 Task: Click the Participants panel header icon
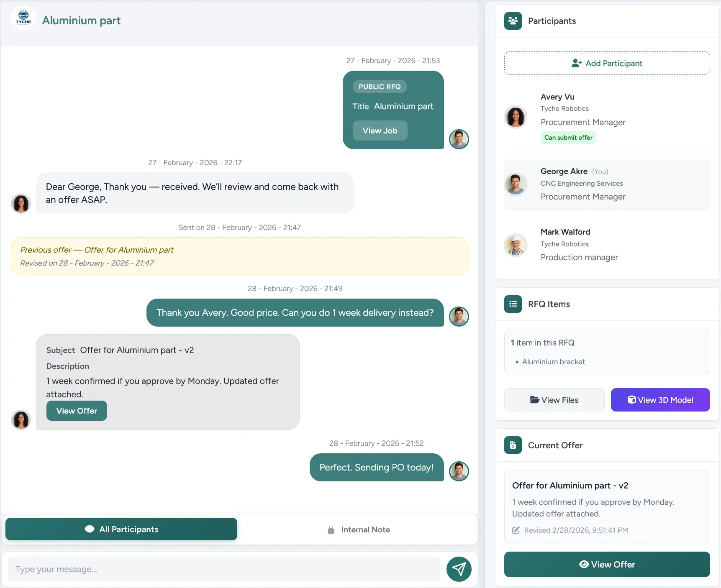[513, 20]
